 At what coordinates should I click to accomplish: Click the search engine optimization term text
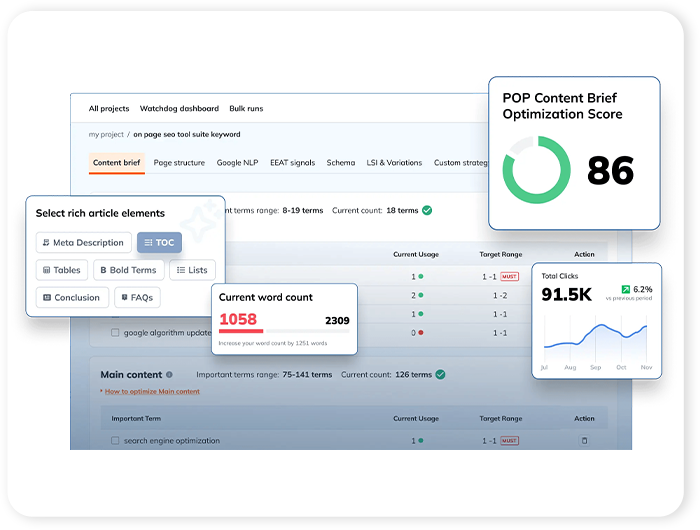tap(172, 441)
